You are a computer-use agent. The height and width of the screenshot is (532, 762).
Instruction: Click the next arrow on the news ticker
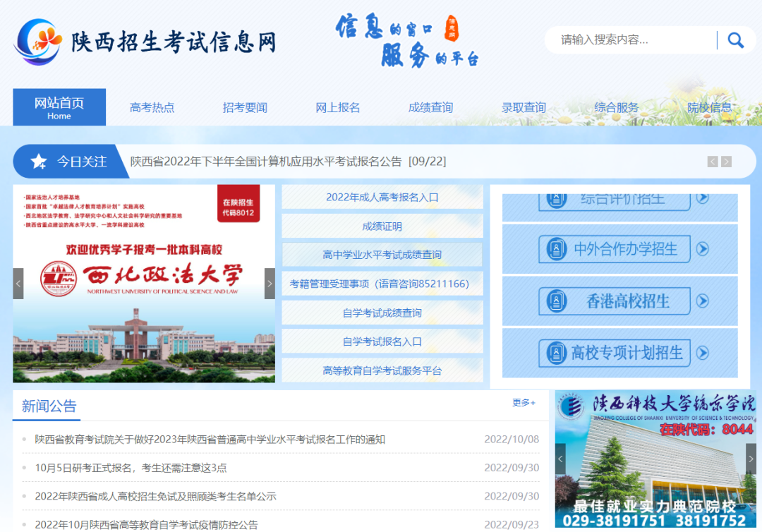726,161
